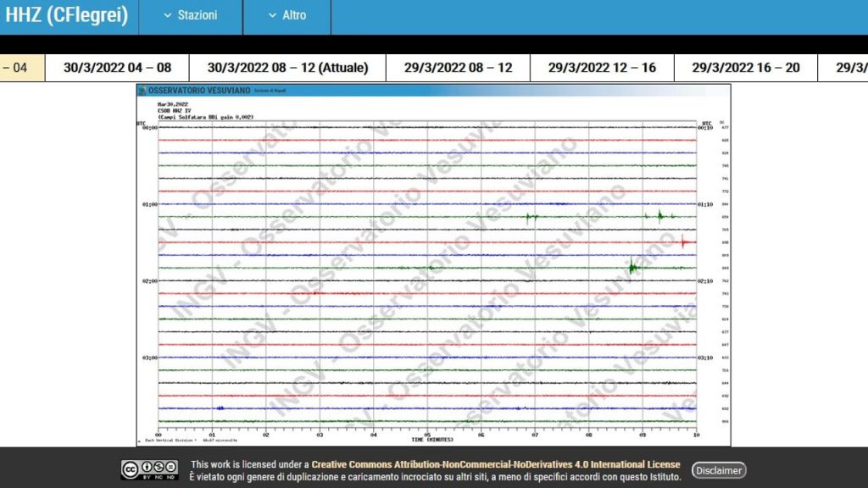This screenshot has width=868, height=488.
Task: Open the Creative Commons Attribution-NonCommercial-NoDerivatives license link
Action: coord(495,465)
